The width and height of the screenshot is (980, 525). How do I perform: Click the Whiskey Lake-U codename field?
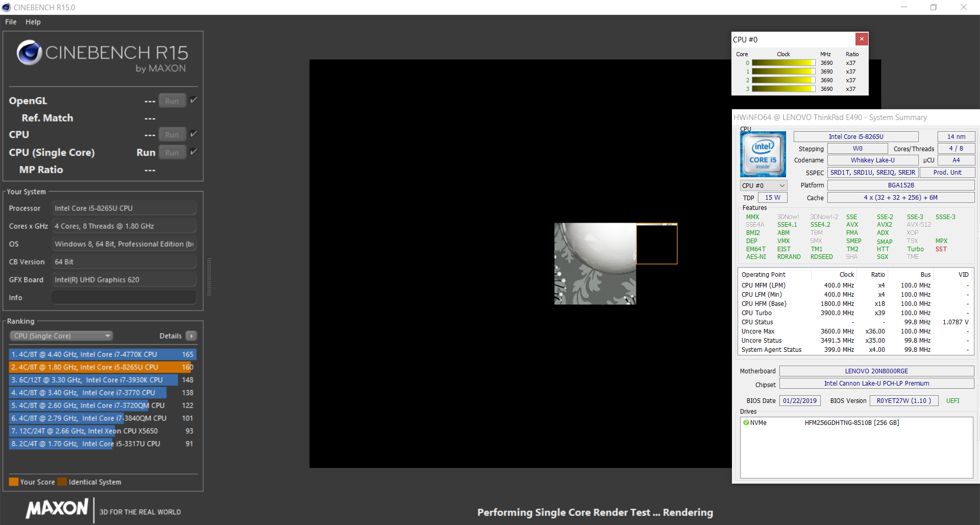[873, 160]
